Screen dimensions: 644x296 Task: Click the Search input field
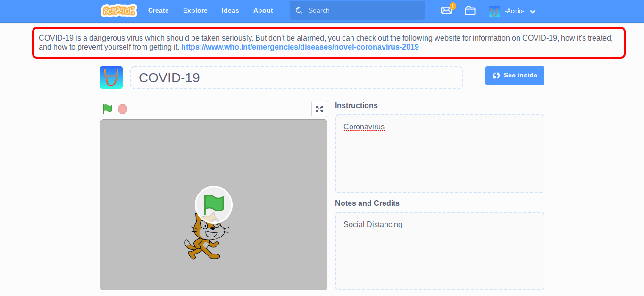click(x=357, y=10)
